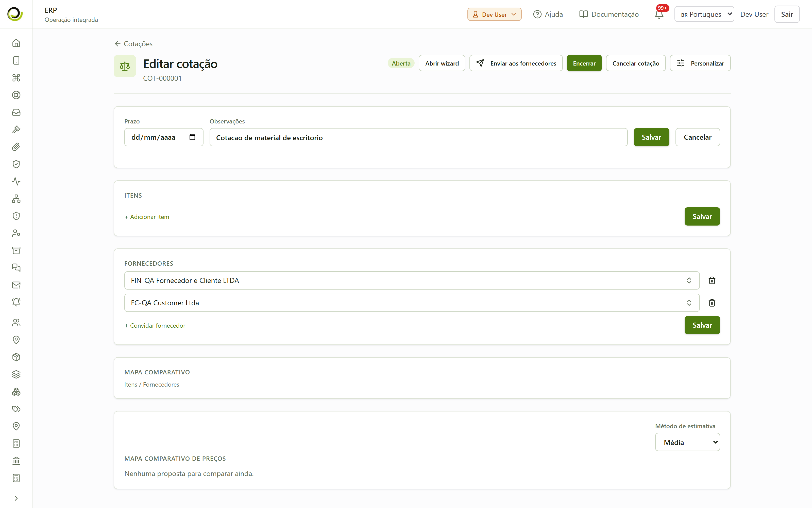Click the Aberta status badge
Image resolution: width=812 pixels, height=508 pixels.
click(401, 63)
